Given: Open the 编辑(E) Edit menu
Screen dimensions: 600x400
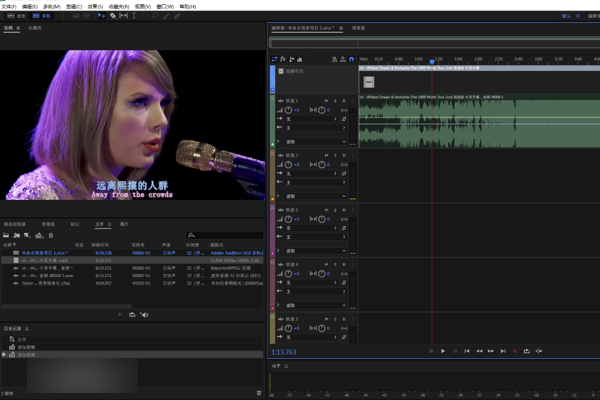Looking at the screenshot, I should click(x=30, y=7).
